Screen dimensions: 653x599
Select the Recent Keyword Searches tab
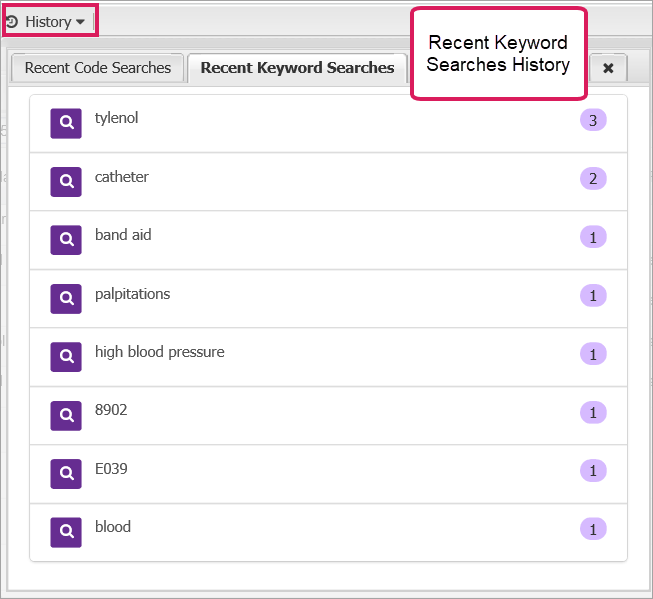297,68
